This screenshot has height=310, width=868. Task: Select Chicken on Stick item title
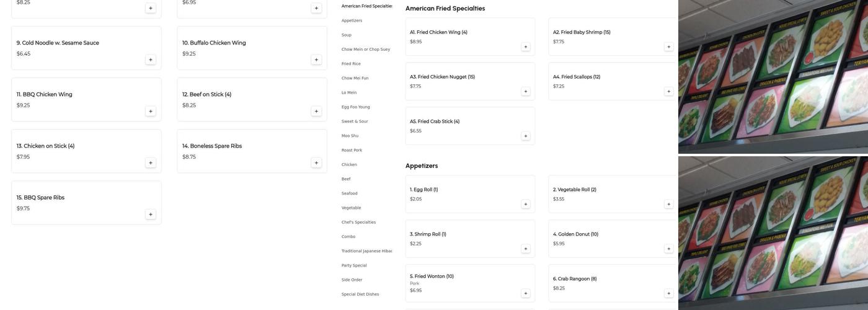coord(45,146)
